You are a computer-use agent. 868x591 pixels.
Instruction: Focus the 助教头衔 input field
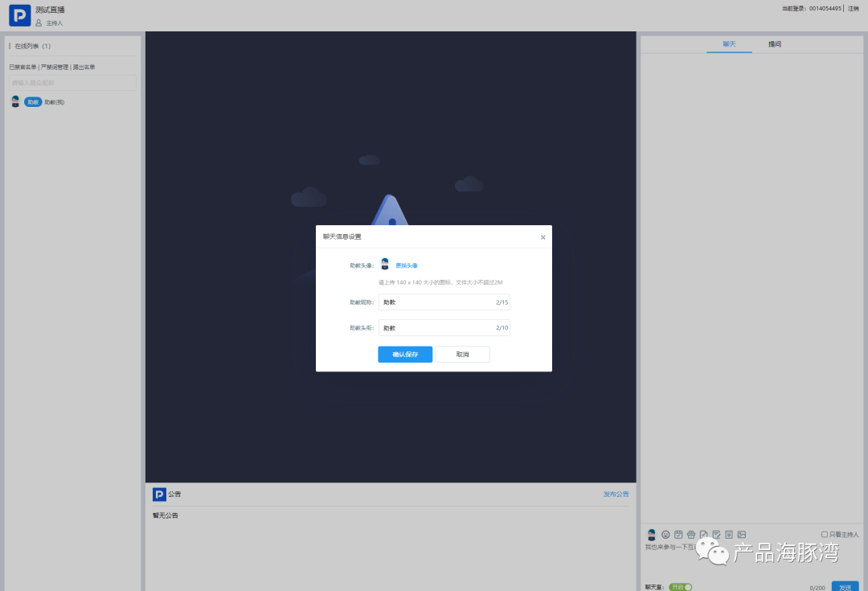tap(444, 328)
